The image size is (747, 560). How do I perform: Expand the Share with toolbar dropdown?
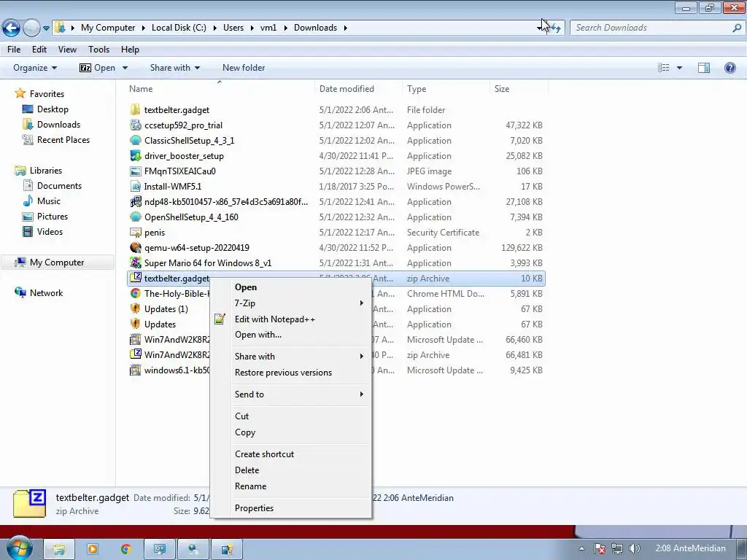tap(175, 68)
